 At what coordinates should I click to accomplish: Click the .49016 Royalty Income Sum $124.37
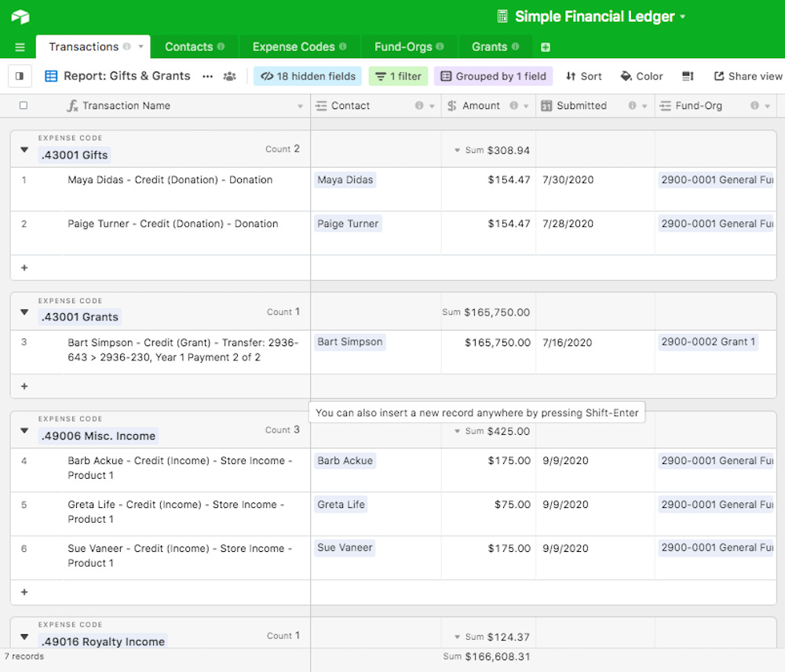click(491, 637)
